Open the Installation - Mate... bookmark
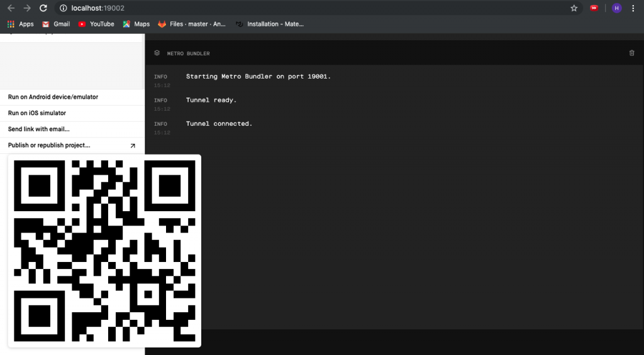The image size is (644, 355). point(269,25)
